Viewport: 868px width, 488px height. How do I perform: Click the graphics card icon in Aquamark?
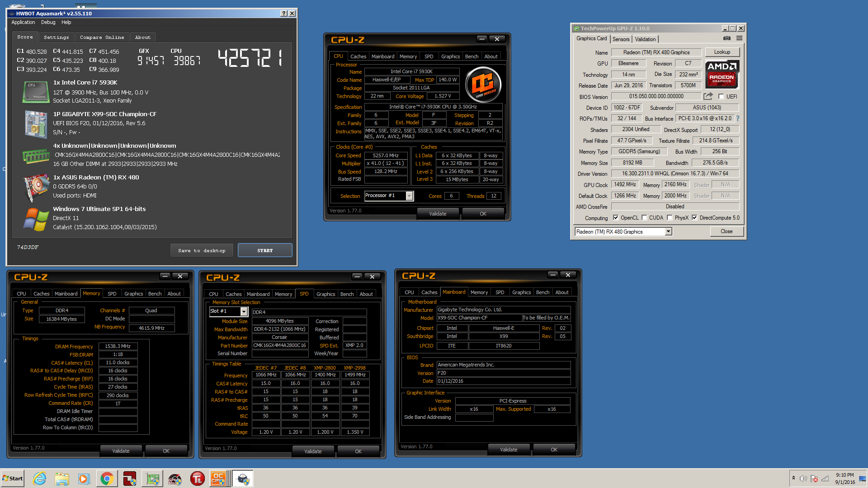click(36, 187)
